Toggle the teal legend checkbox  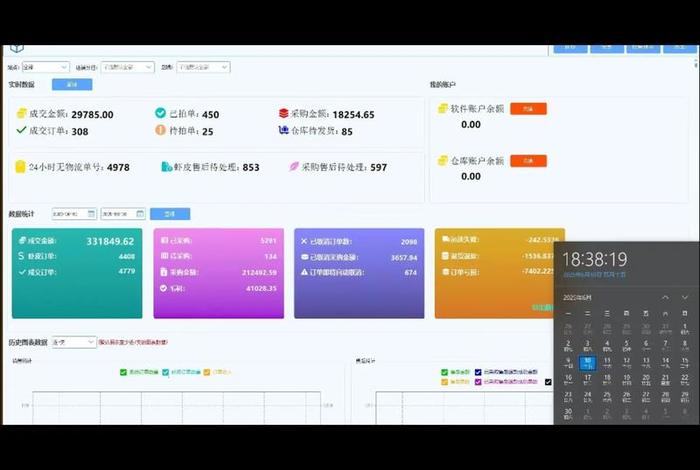pos(166,372)
